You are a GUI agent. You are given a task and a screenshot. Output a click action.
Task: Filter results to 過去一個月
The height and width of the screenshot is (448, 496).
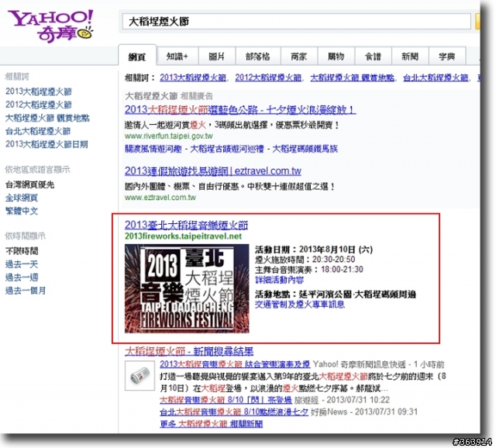click(26, 290)
